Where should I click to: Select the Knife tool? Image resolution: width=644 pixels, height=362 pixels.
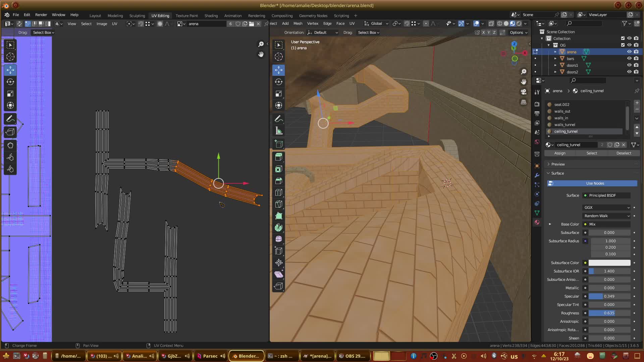[x=278, y=204]
